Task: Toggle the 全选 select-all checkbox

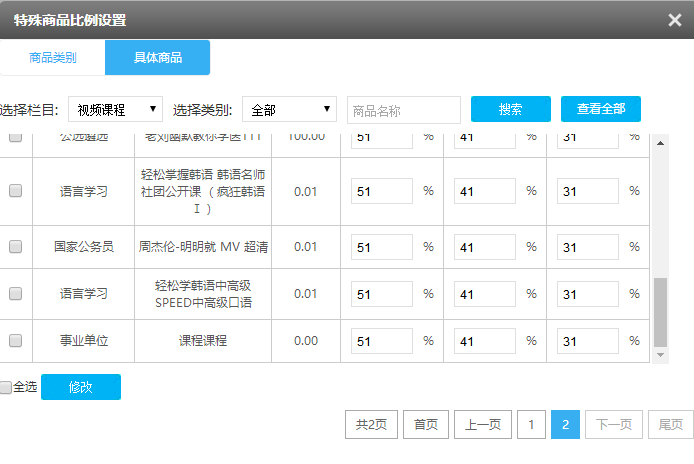Action: click(x=6, y=387)
